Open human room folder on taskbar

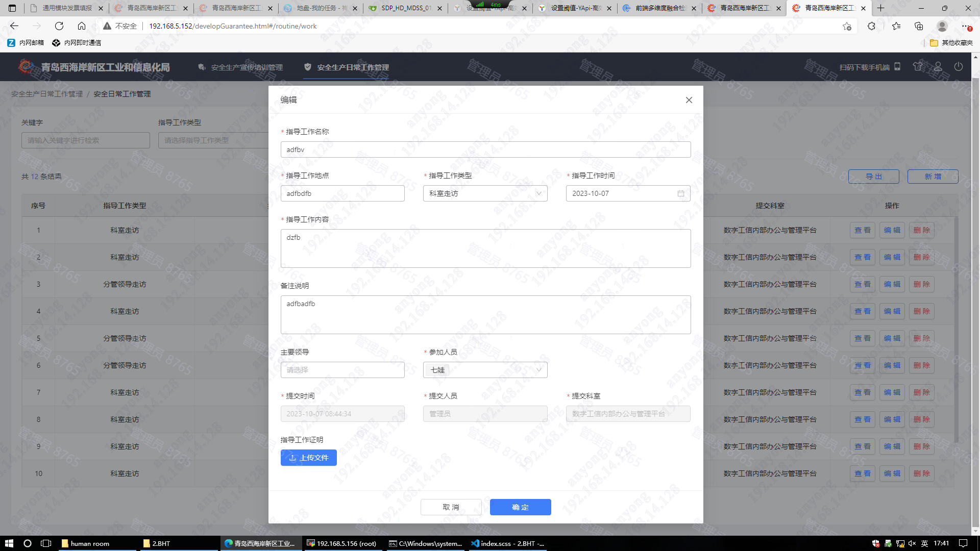(97, 543)
